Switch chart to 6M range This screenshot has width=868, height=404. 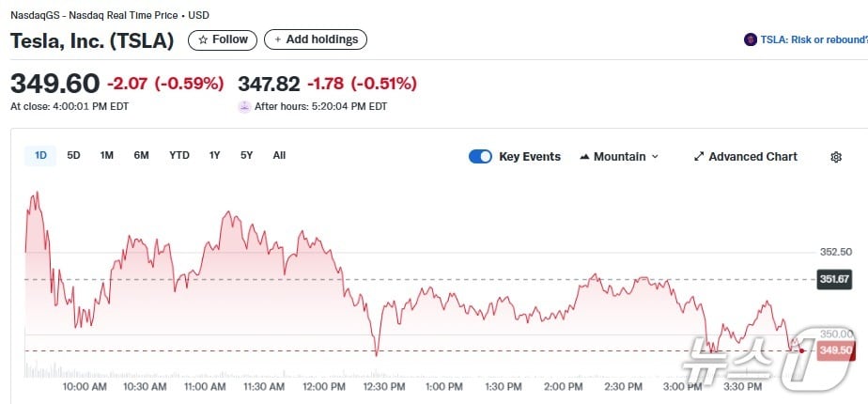point(141,155)
